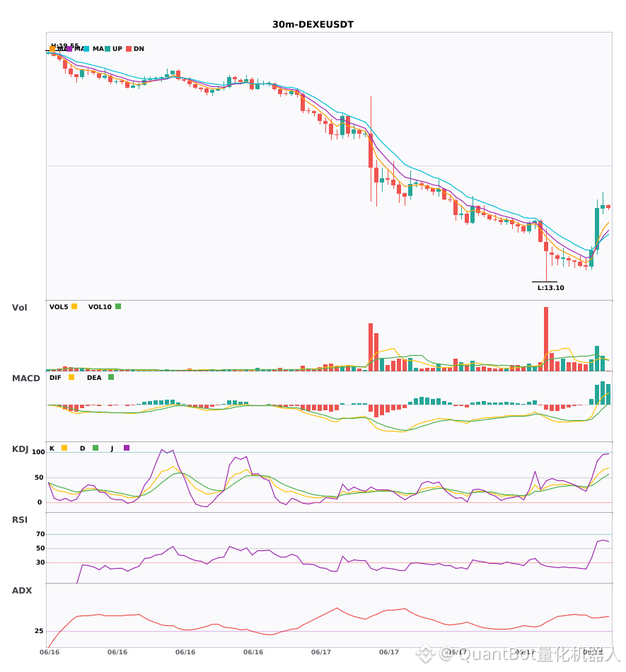Click the yellow DIF legend swatch
This screenshot has height=672, width=626.
click(71, 377)
